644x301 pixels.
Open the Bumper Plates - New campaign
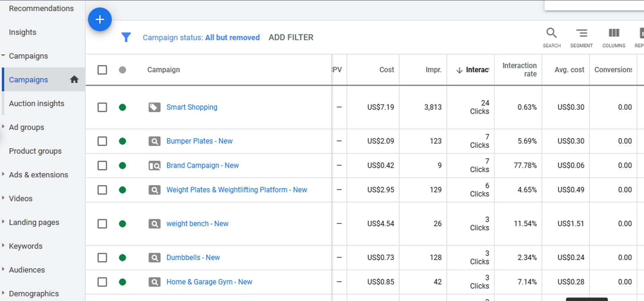(199, 141)
